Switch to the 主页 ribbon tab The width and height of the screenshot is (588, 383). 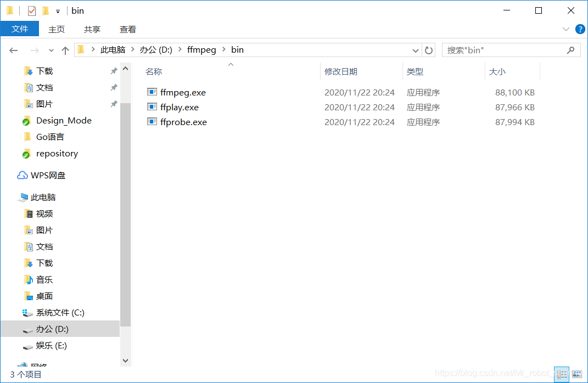[57, 29]
